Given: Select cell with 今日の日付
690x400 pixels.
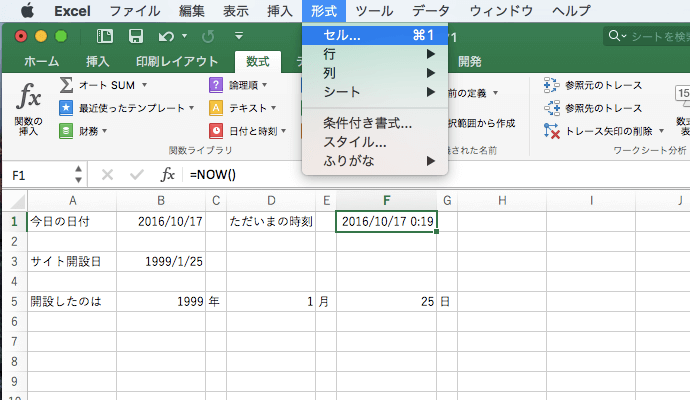Looking at the screenshot, I should [x=72, y=221].
